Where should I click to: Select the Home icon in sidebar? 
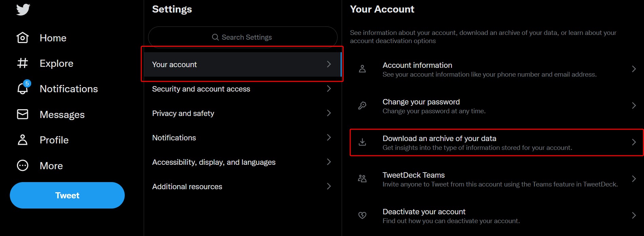coord(22,38)
